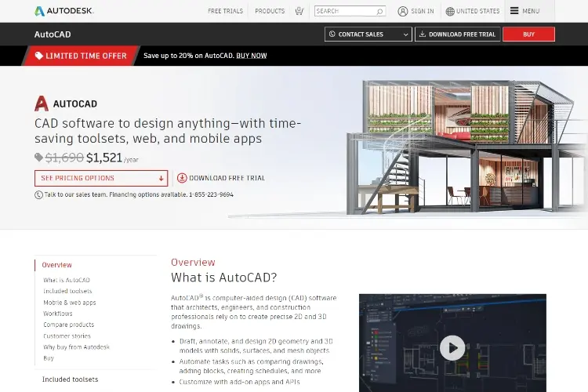
Task: Select the Overview sidebar section
Action: (x=56, y=265)
